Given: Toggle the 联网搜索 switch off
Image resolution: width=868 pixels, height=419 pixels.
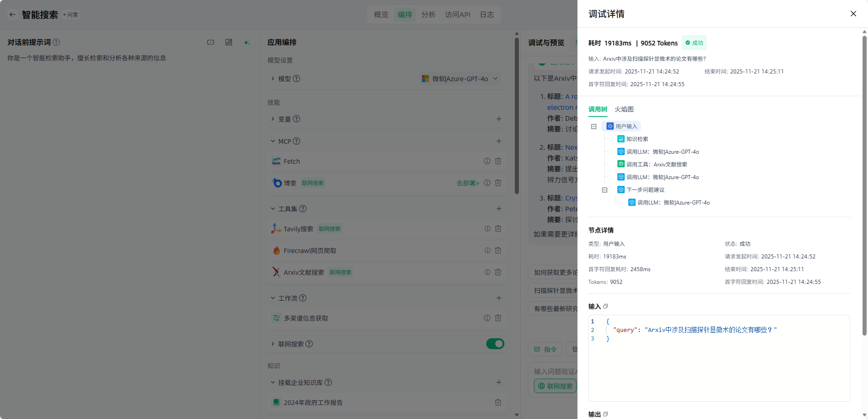Looking at the screenshot, I should (x=495, y=344).
